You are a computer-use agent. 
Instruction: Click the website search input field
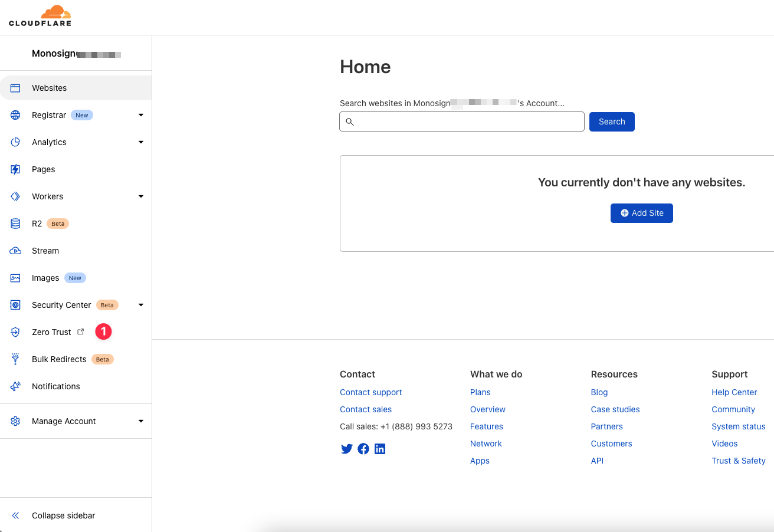pos(461,121)
